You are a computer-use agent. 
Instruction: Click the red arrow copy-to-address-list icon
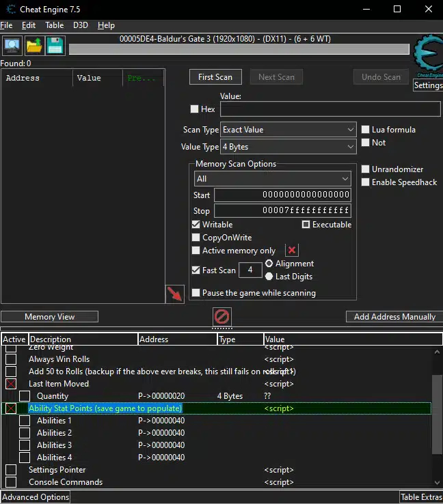point(175,295)
